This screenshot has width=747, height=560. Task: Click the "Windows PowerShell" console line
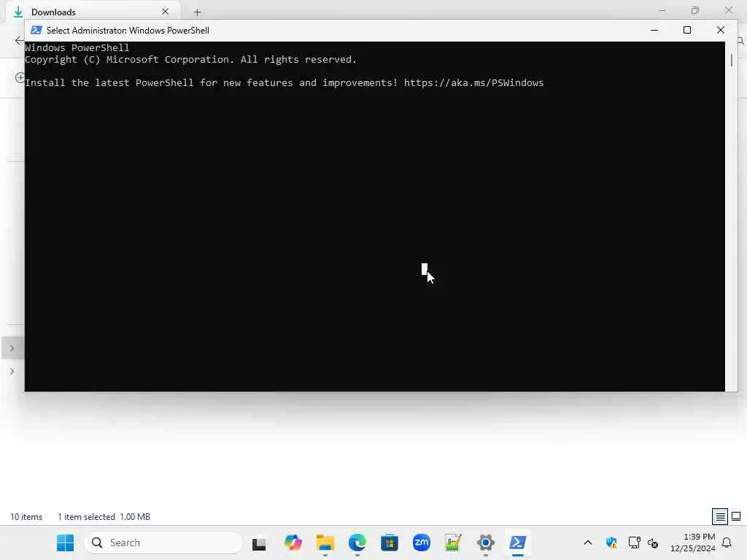point(77,47)
